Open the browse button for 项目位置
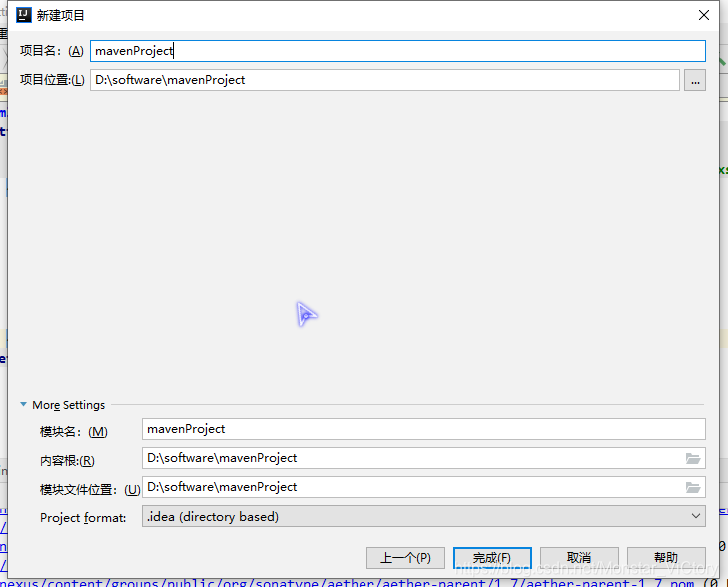This screenshot has width=728, height=587. [695, 80]
